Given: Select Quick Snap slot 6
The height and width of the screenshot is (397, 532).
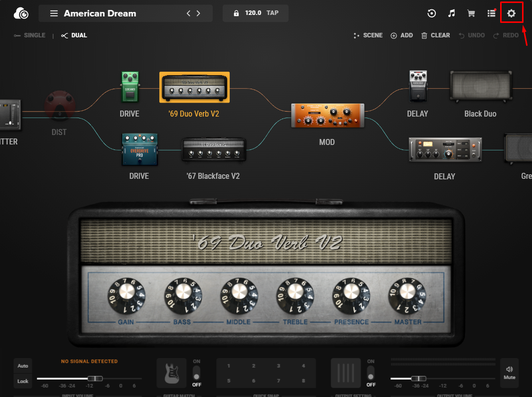Looking at the screenshot, I should point(254,381).
